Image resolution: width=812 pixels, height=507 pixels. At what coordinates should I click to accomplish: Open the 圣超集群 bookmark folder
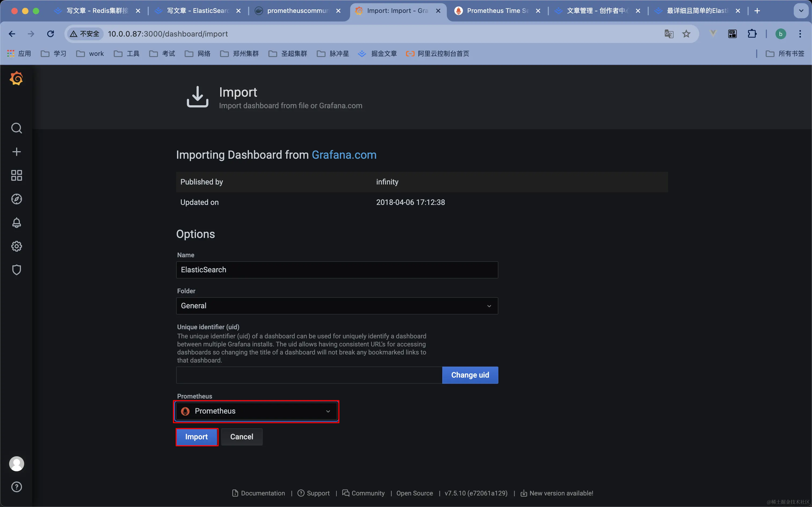(288, 54)
